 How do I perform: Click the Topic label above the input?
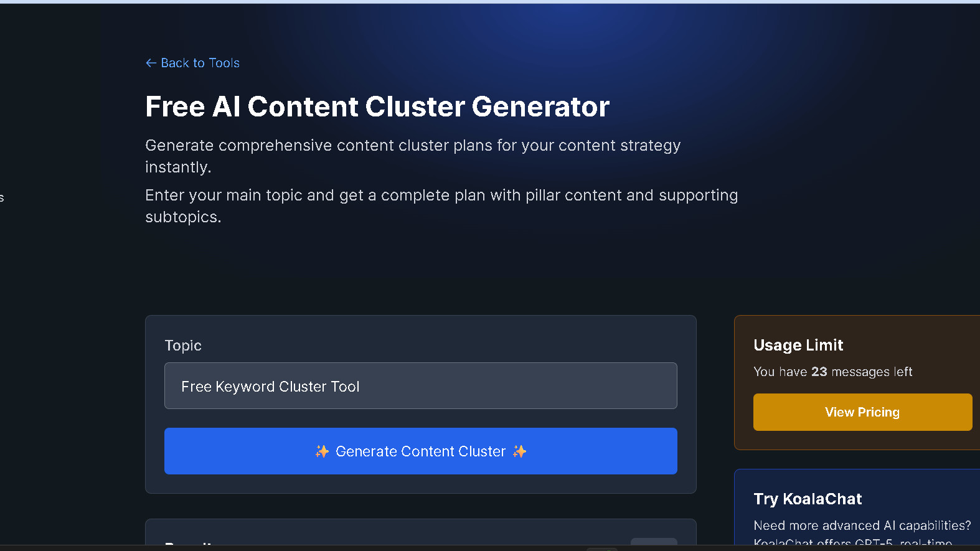coord(182,346)
